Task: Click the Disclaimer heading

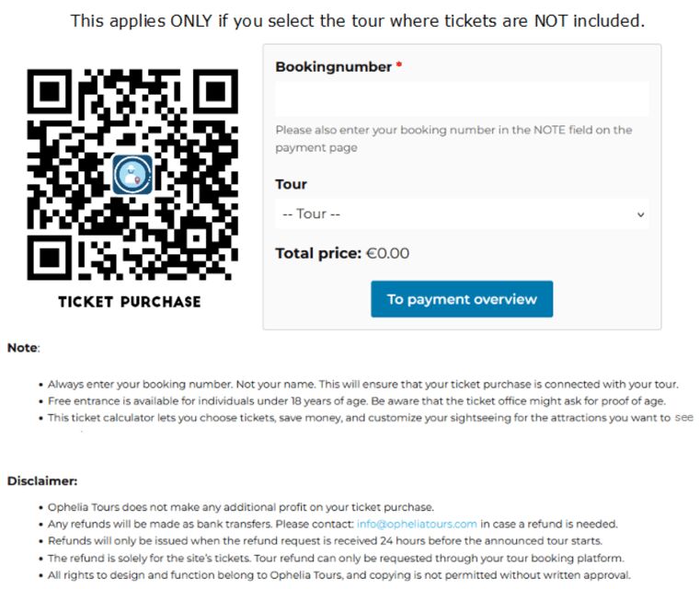Action: (x=42, y=480)
